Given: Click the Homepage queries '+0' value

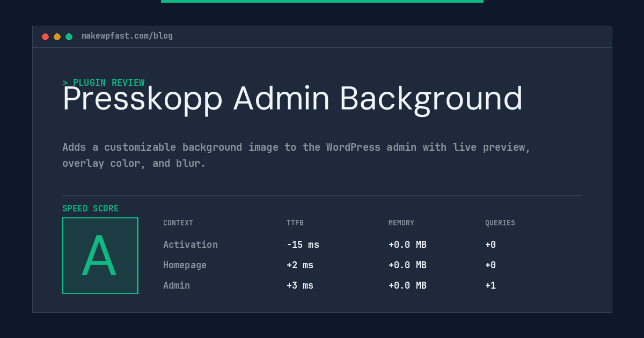Looking at the screenshot, I should click(491, 265).
